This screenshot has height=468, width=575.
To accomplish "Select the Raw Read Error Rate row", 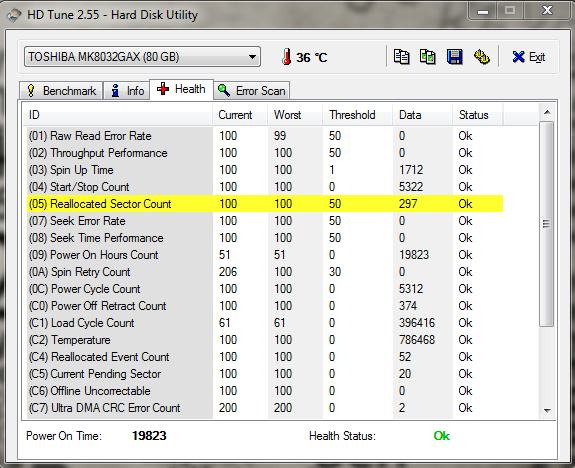I will pos(265,136).
